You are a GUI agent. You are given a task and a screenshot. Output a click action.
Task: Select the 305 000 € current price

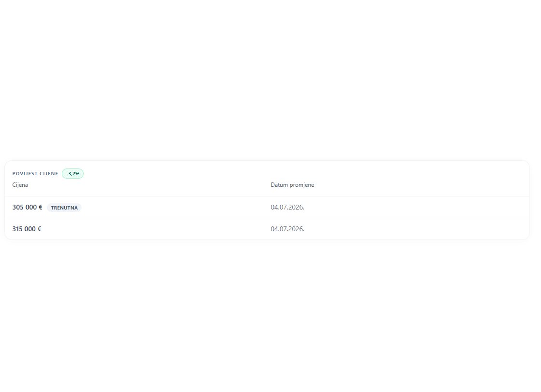(27, 207)
